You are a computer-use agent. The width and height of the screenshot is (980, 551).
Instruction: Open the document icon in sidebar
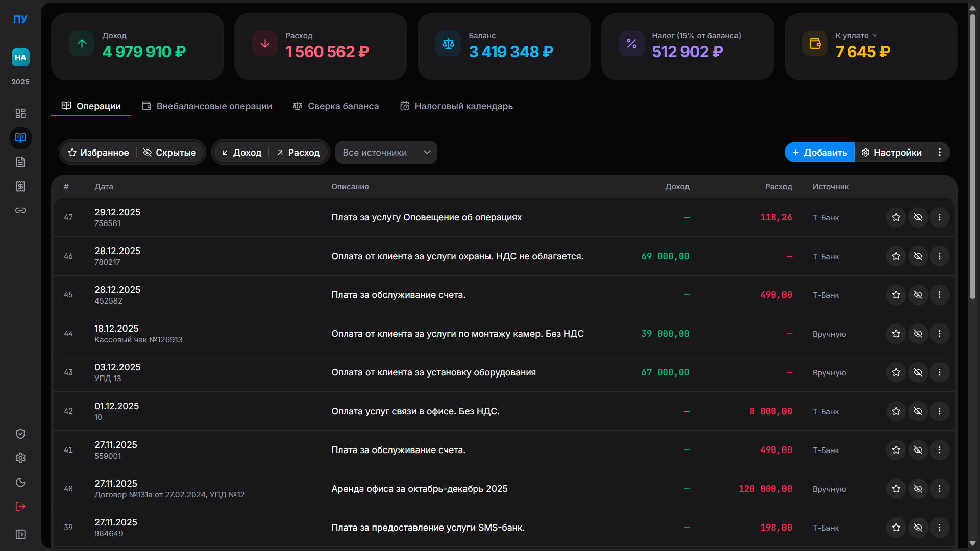pyautogui.click(x=20, y=162)
